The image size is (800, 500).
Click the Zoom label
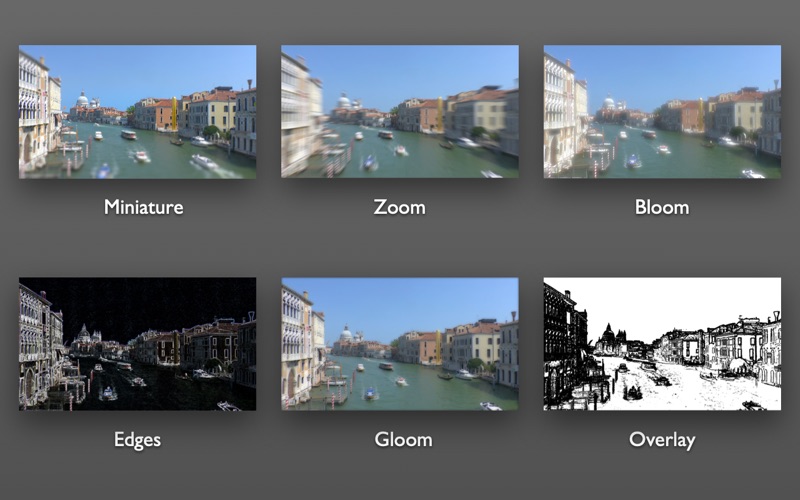coord(399,207)
